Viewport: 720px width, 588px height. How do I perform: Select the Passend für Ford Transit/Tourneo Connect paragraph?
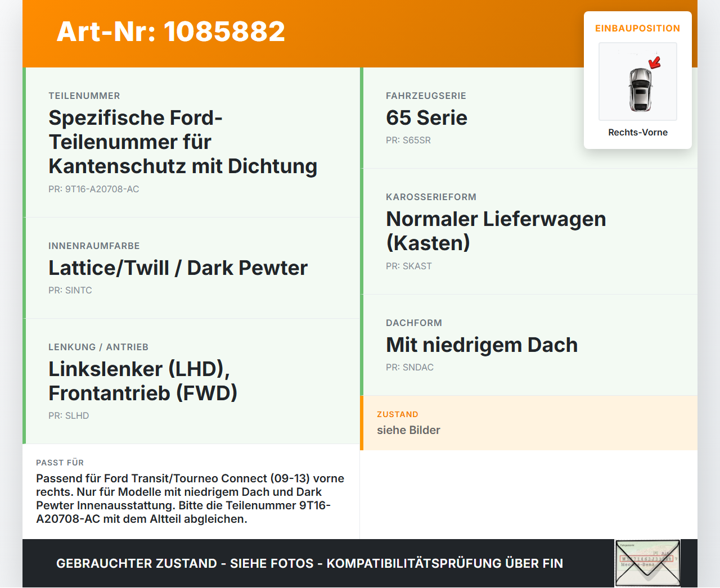(x=190, y=499)
